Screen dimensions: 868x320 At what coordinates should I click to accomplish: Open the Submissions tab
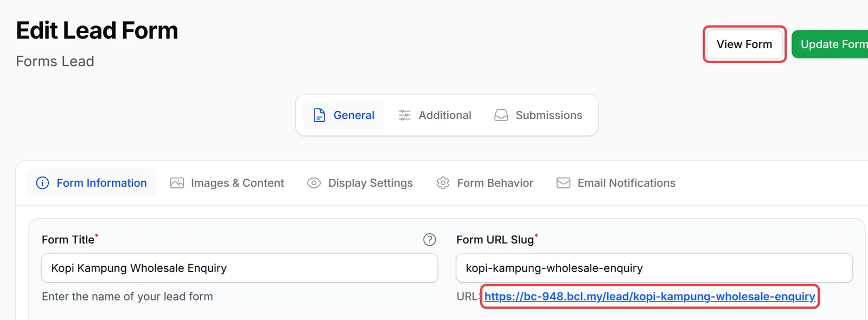pyautogui.click(x=538, y=115)
